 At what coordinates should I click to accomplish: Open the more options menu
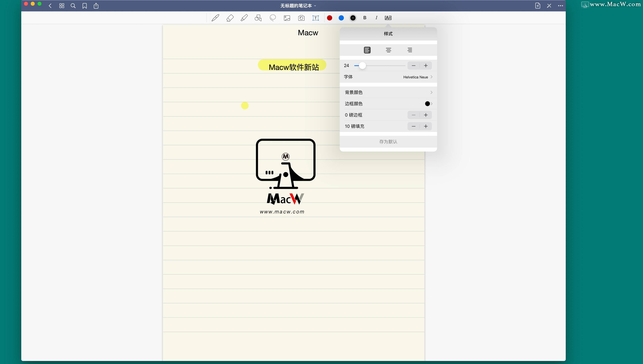coord(561,6)
